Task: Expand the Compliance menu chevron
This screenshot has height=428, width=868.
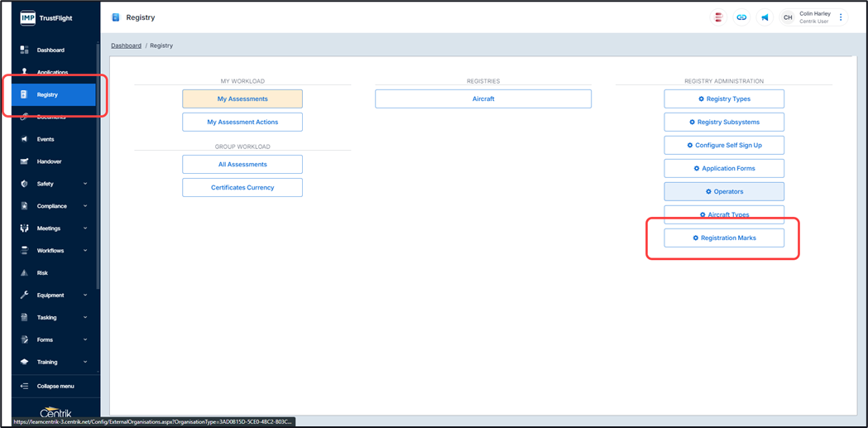Action: (85, 206)
